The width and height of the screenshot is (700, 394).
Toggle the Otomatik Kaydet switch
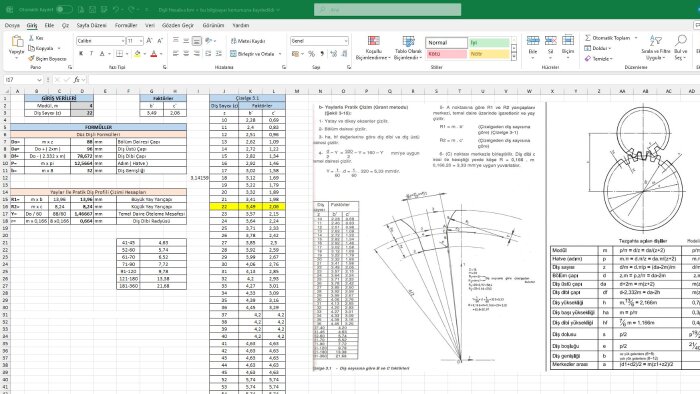pos(64,9)
